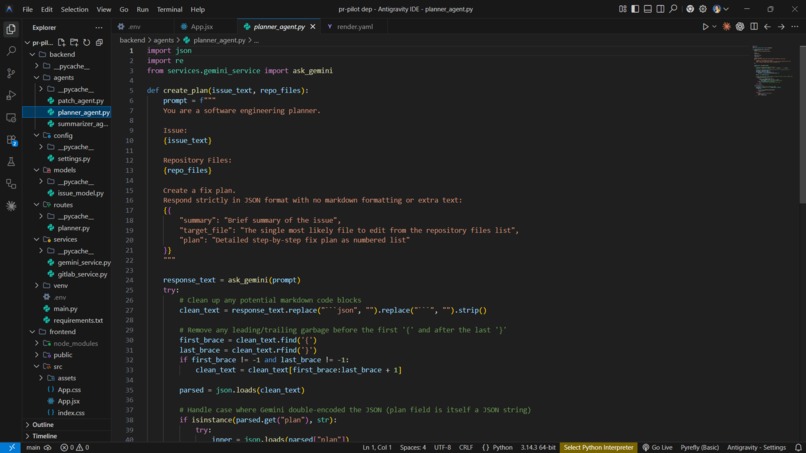The width and height of the screenshot is (806, 453).
Task: Run Python file play button
Action: tap(705, 27)
